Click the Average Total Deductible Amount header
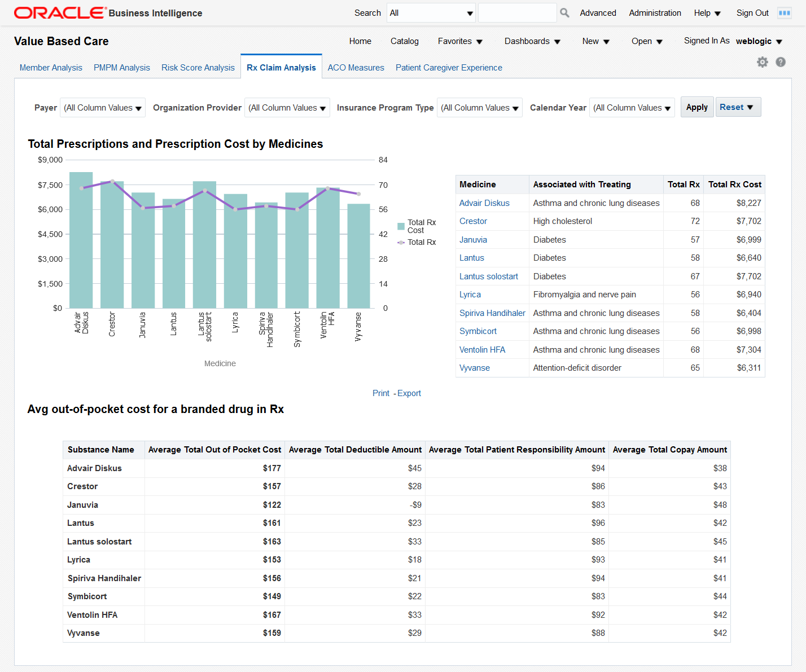Screen dimensions: 806x672 point(355,450)
